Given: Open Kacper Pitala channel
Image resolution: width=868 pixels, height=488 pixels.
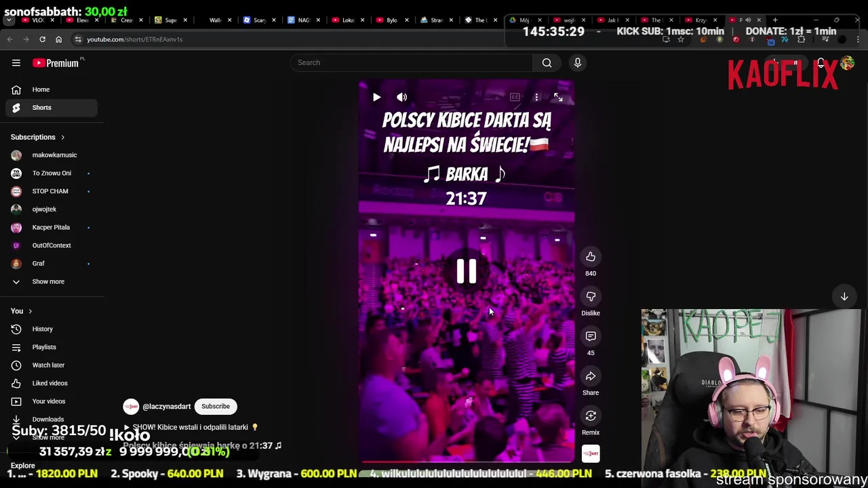Looking at the screenshot, I should coord(52,227).
